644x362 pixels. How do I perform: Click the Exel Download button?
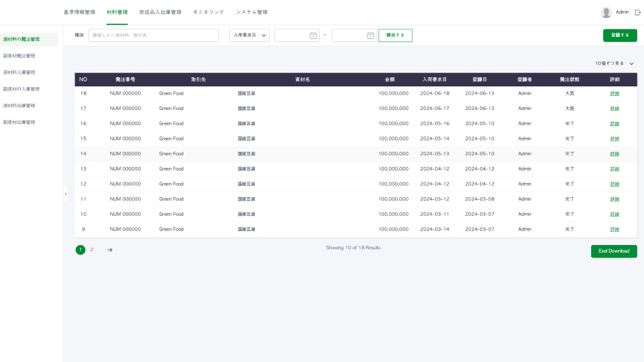tap(613, 251)
